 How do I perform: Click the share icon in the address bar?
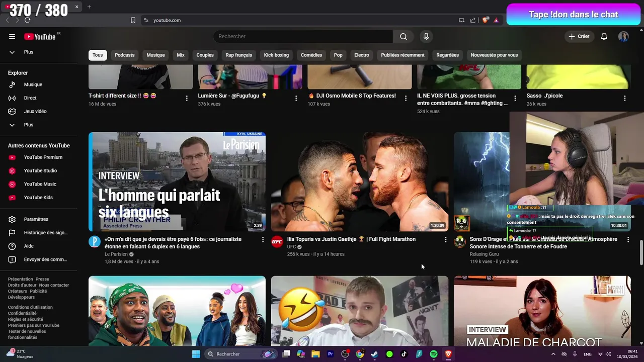(x=473, y=20)
